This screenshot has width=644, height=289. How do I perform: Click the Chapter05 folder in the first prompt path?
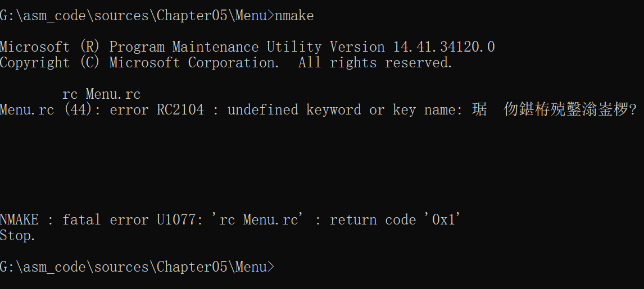coord(192,16)
